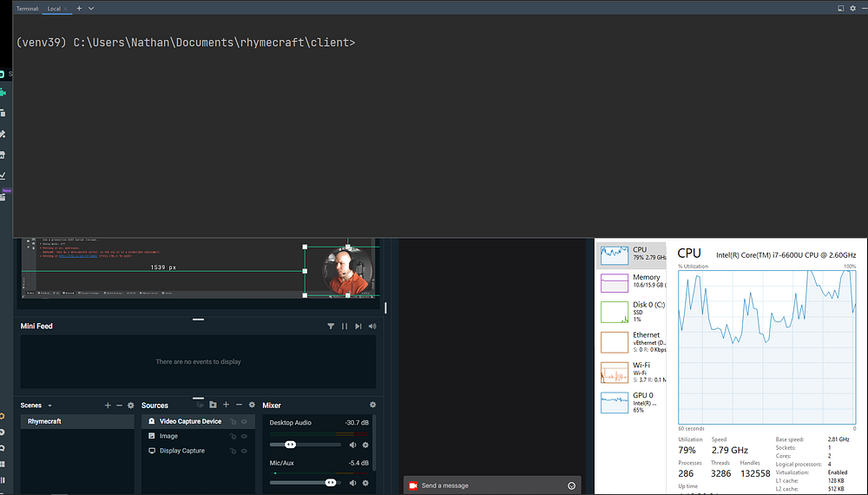This screenshot has width=868, height=495.
Task: Select Memory in Task Manager sidebar
Action: tap(632, 282)
